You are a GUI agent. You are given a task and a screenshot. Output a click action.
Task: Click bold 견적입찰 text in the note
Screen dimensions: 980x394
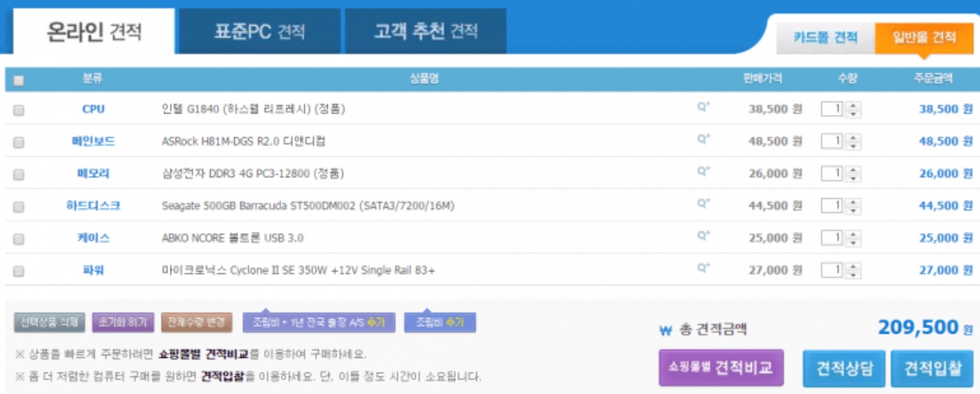point(222,377)
